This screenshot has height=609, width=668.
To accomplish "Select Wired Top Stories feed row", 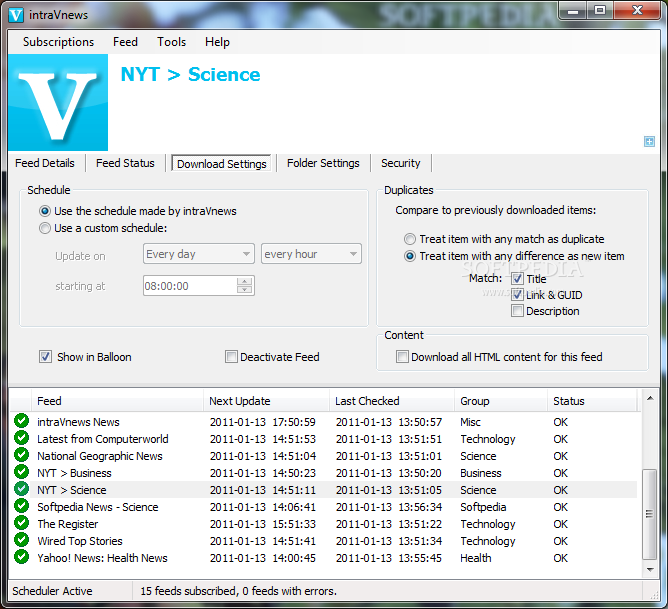I will click(x=323, y=541).
